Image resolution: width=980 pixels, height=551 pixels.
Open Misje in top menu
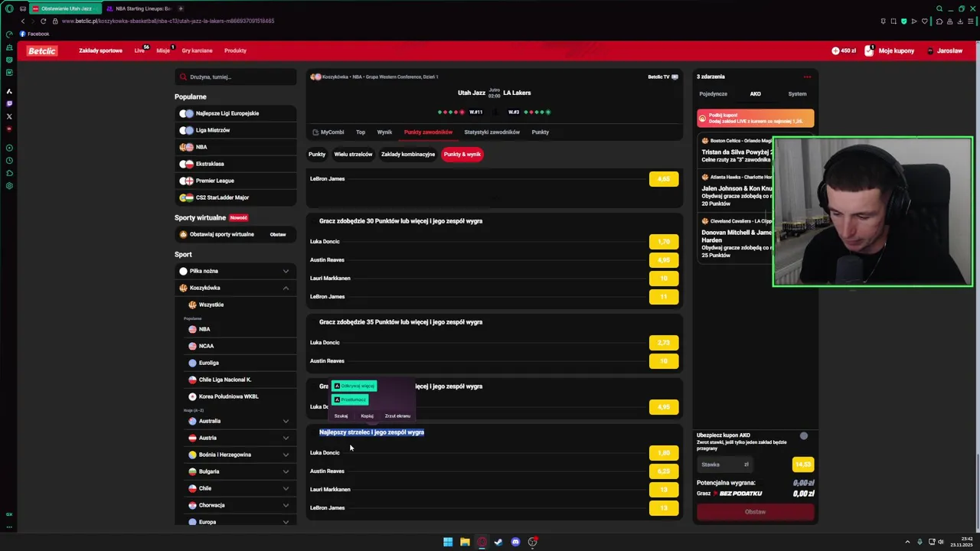point(164,51)
